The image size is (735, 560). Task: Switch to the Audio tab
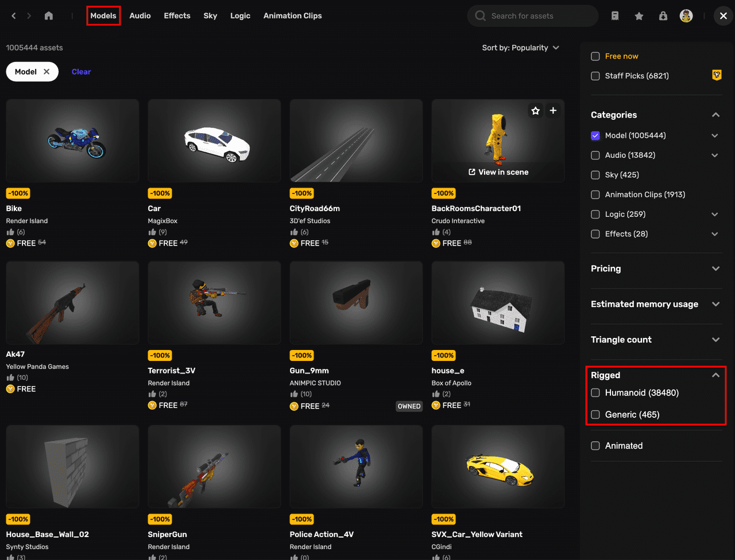tap(140, 16)
